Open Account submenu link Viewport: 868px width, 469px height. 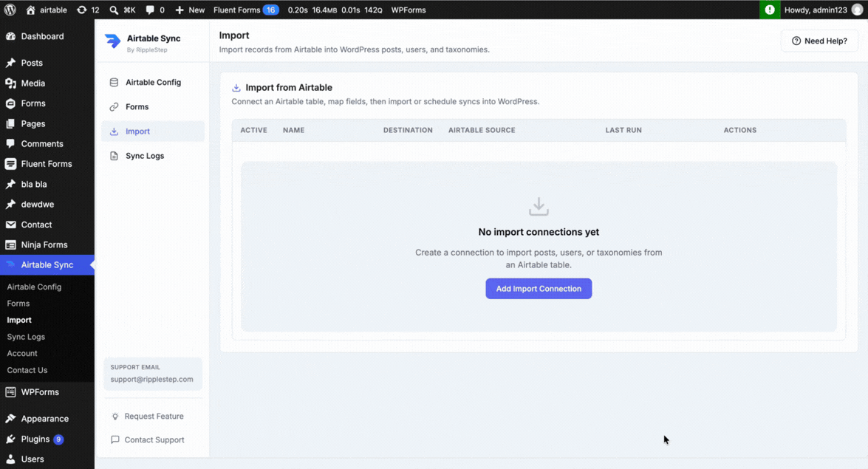point(22,353)
